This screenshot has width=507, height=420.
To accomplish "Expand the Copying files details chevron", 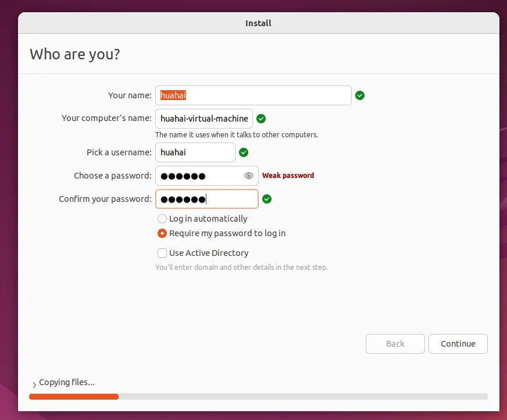I will click(x=34, y=385).
